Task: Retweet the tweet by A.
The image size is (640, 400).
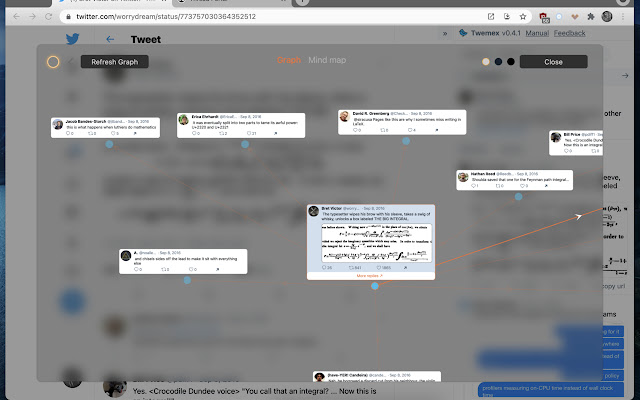Action: [165, 269]
